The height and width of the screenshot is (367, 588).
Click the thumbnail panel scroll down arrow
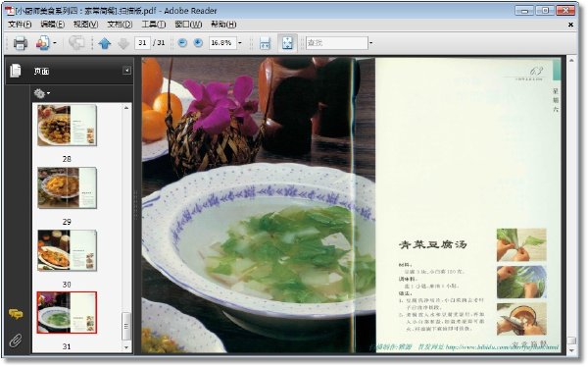(126, 347)
